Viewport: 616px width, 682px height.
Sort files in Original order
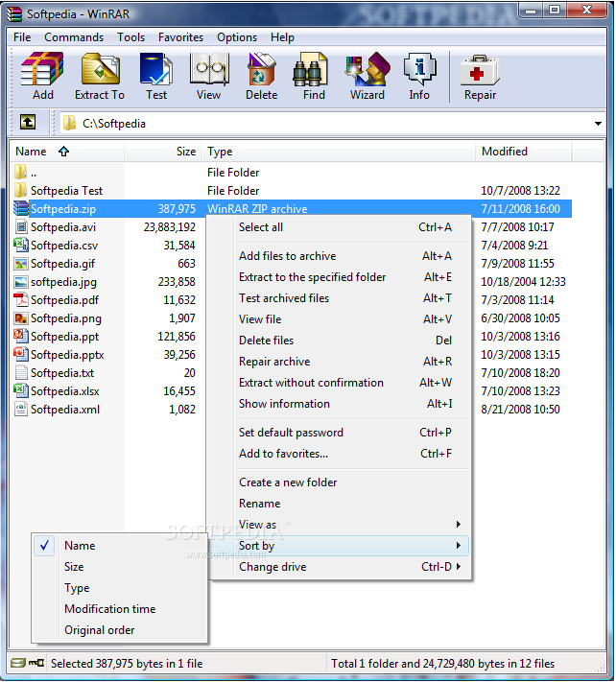[120, 630]
